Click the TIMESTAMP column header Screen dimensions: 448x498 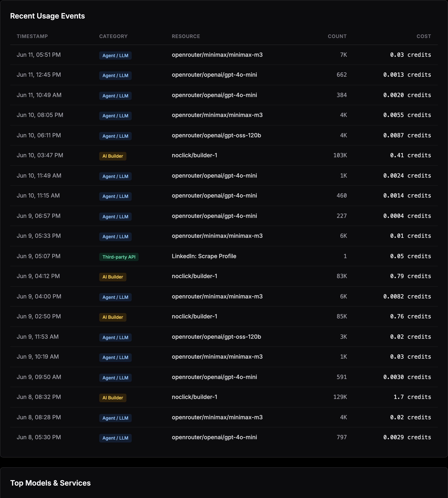pyautogui.click(x=32, y=36)
